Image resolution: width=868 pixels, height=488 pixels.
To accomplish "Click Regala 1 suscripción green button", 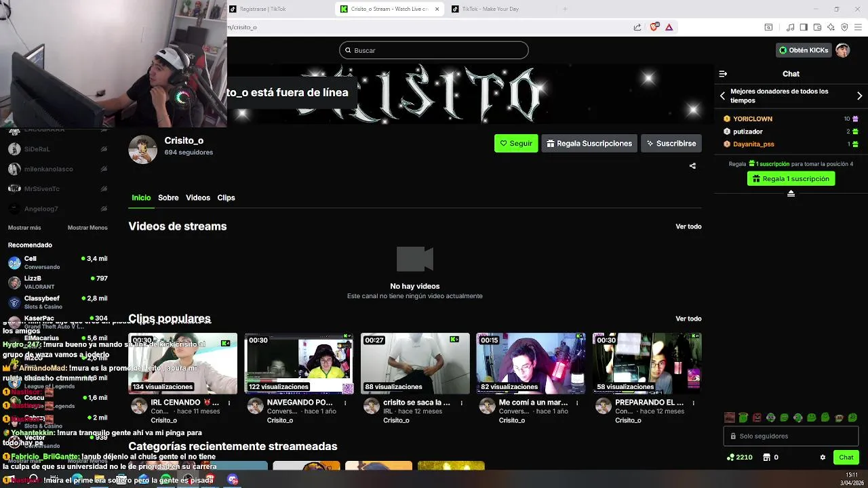I will tap(791, 179).
